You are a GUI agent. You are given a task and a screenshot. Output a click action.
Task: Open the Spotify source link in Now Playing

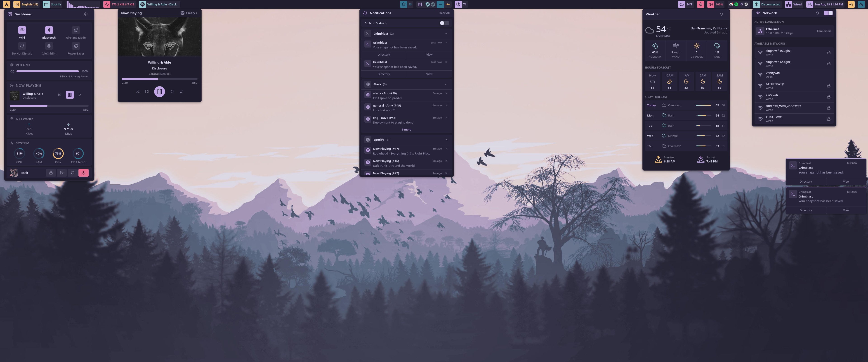(189, 13)
